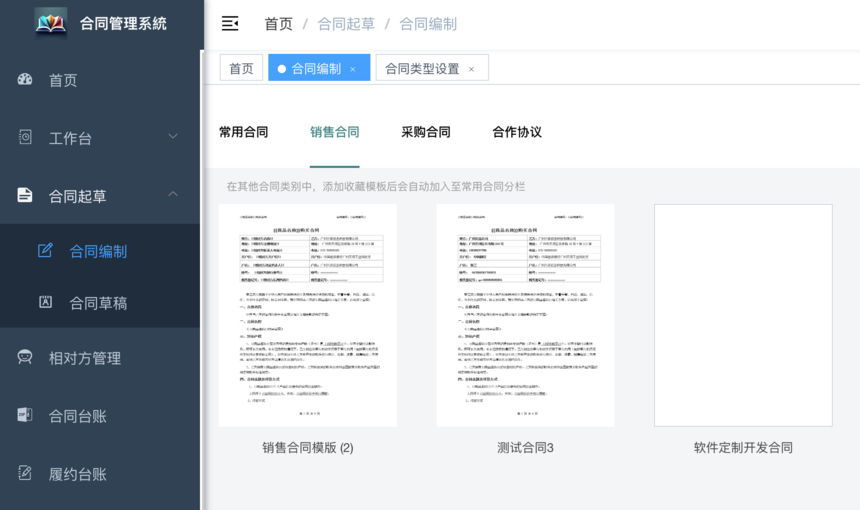Switch to the 合同类型设置 page tab
Viewport: 860px width, 510px height.
tap(432, 68)
